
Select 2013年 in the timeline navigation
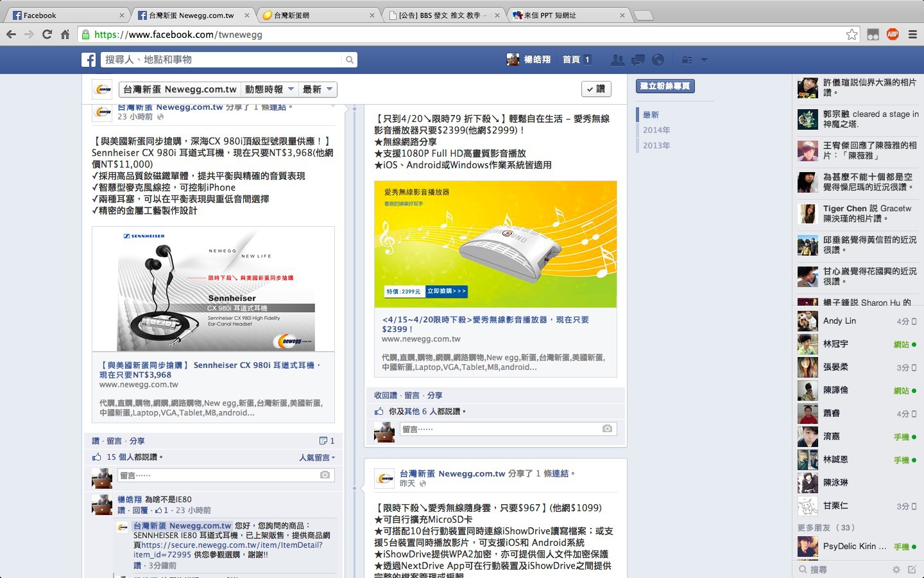pos(656,146)
